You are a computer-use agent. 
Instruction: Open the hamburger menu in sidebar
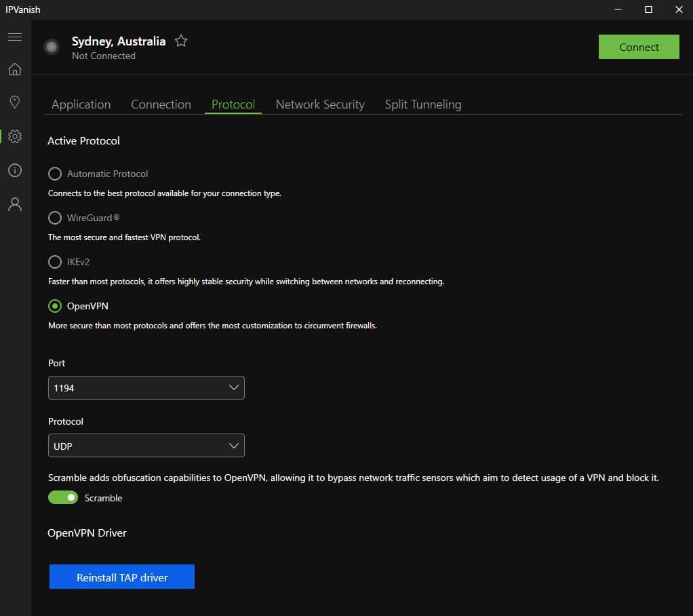(x=15, y=37)
